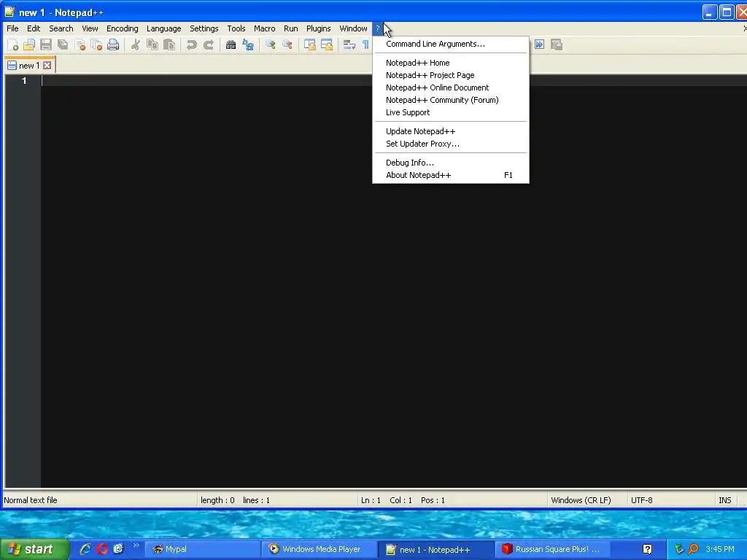Image resolution: width=747 pixels, height=560 pixels.
Task: Click the Copy toolbar icon
Action: pos(152,44)
